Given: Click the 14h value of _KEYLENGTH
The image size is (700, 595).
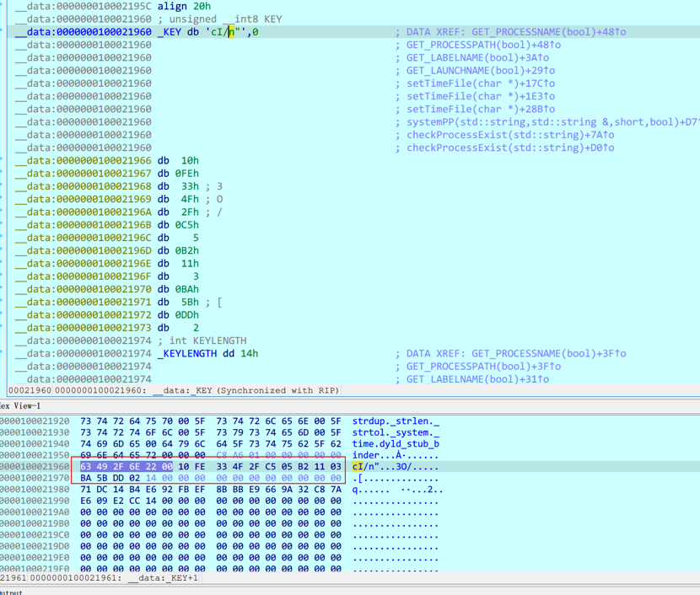Looking at the screenshot, I should (250, 354).
